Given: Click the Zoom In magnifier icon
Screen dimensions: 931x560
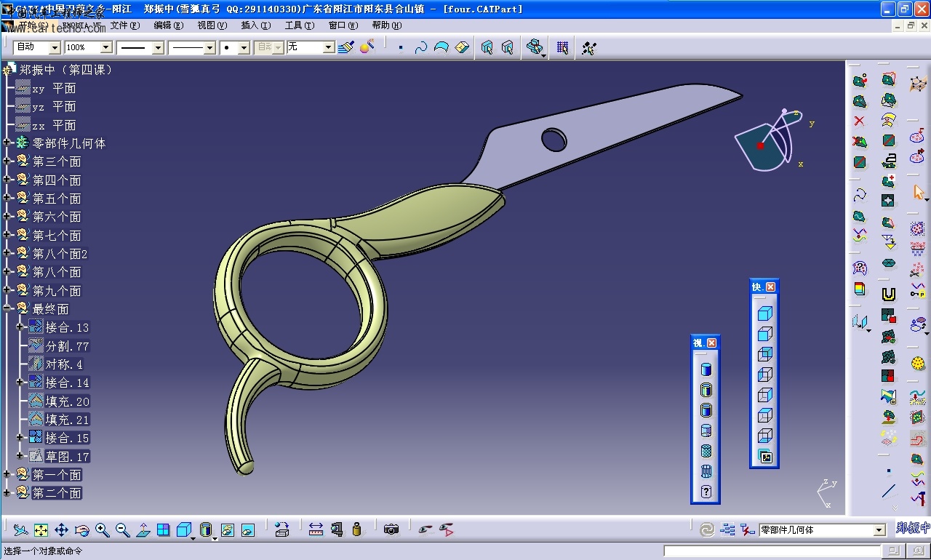Looking at the screenshot, I should pos(103,530).
